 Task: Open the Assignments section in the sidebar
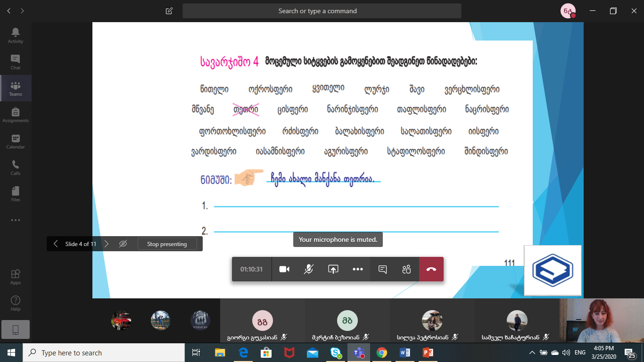point(16,115)
